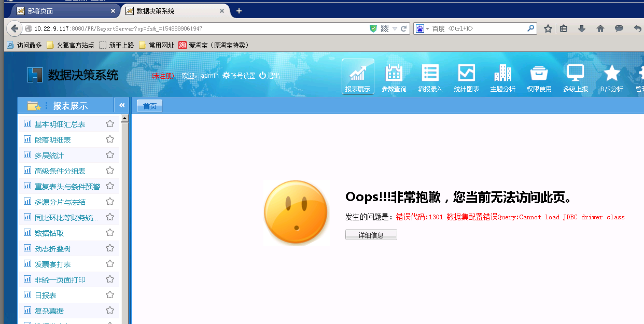Viewport: 644px width, 324px height.
Task: Click the browser back button
Action: click(x=14, y=29)
